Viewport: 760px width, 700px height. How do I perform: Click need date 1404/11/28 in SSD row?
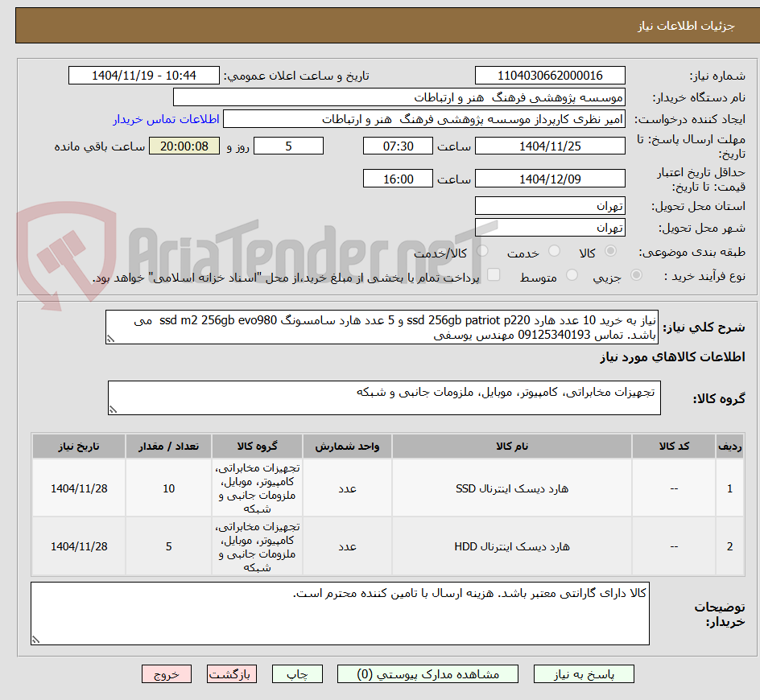(79, 488)
